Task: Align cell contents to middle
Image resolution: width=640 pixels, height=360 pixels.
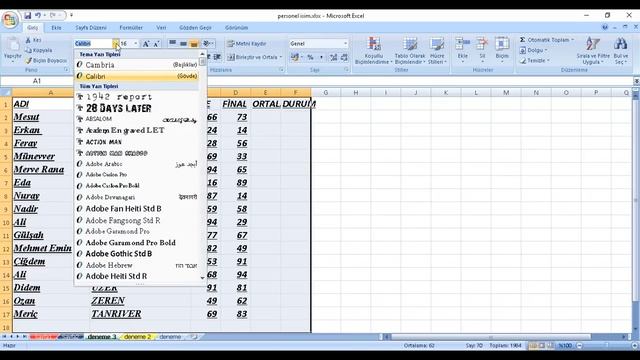Action: pyautogui.click(x=183, y=43)
